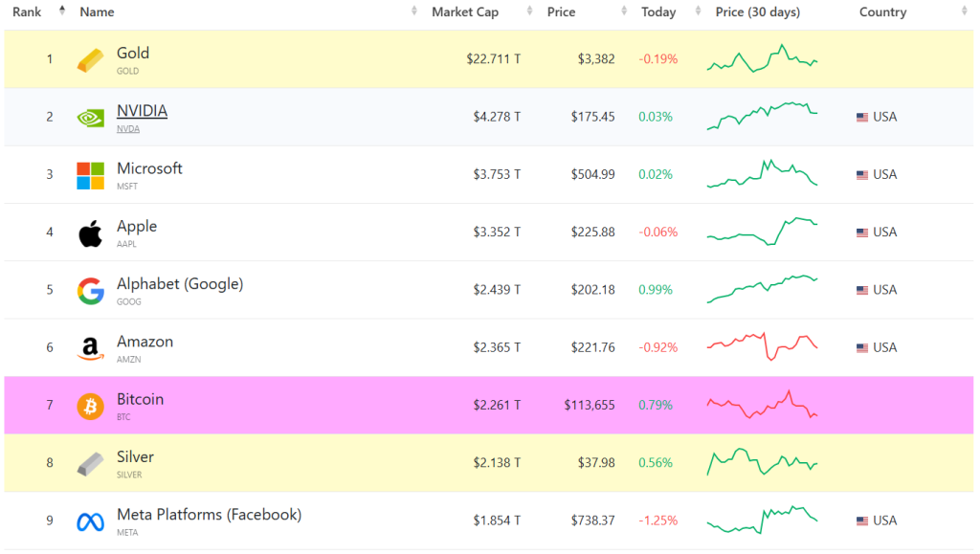This screenshot has height=554, width=980.
Task: Click the USA flag in Apple row
Action: tap(862, 233)
